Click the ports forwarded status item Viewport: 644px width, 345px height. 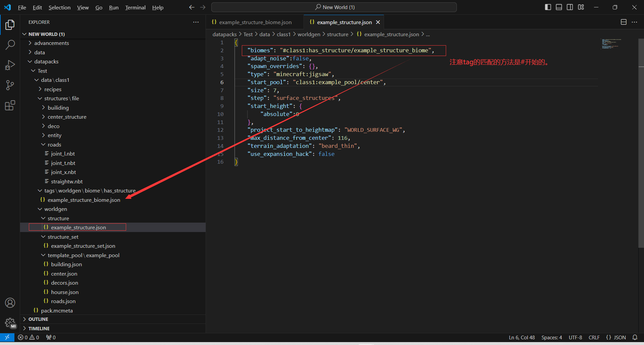point(51,337)
